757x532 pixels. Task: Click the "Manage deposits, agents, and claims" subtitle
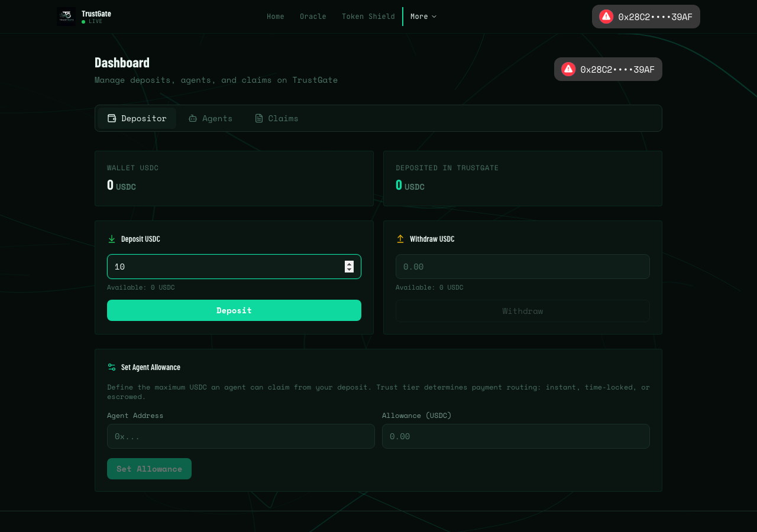click(216, 80)
